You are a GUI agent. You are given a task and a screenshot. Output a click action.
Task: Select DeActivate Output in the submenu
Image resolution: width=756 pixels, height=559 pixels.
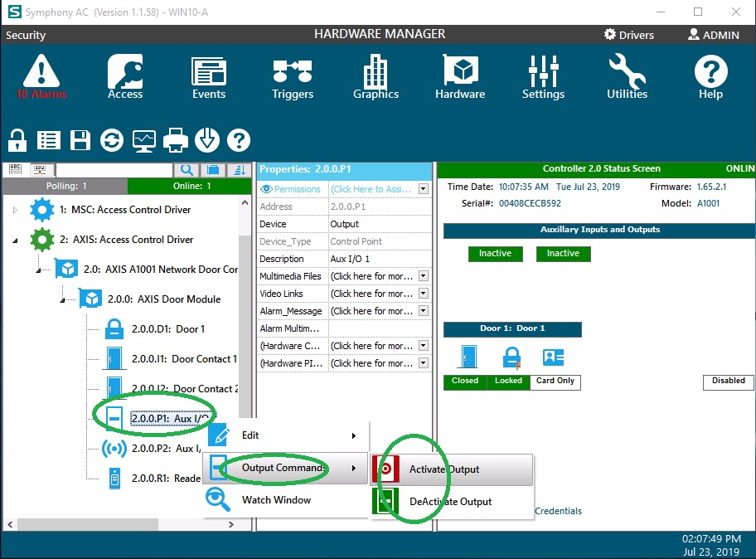452,502
